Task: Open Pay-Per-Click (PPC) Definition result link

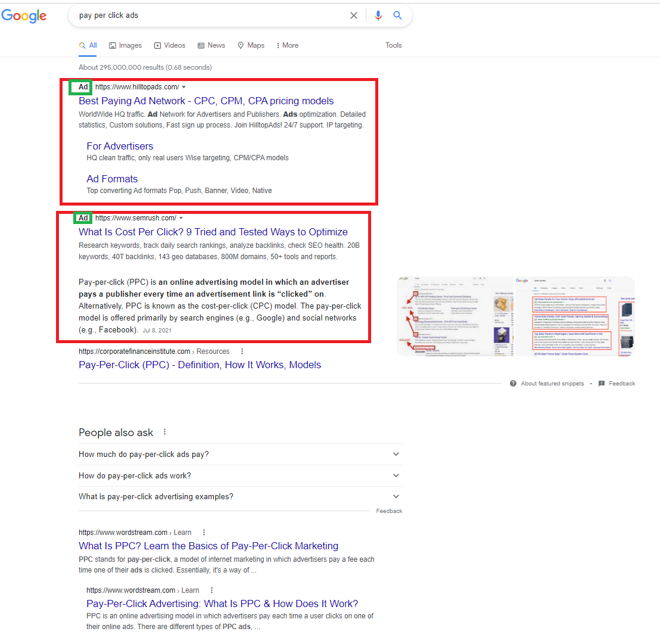Action: click(200, 365)
